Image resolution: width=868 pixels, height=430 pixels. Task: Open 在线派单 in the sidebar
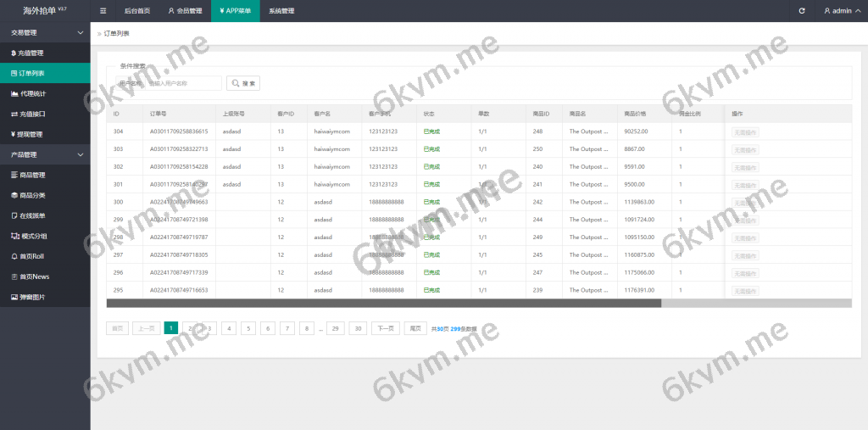coord(31,215)
